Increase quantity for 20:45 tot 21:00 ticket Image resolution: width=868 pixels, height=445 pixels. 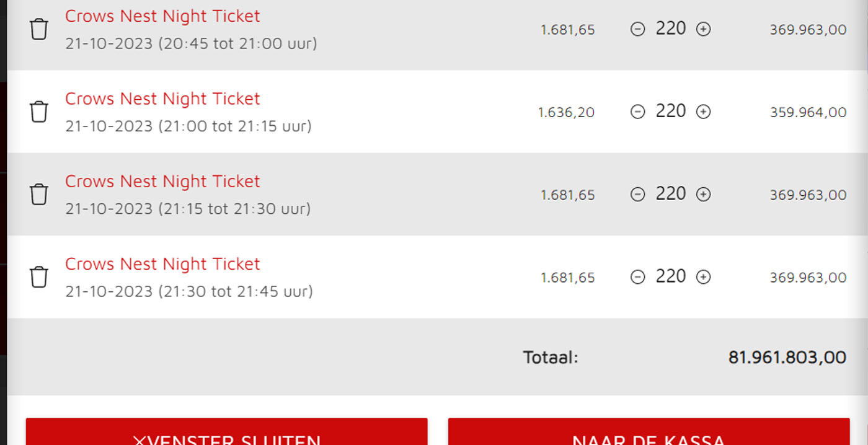[703, 29]
